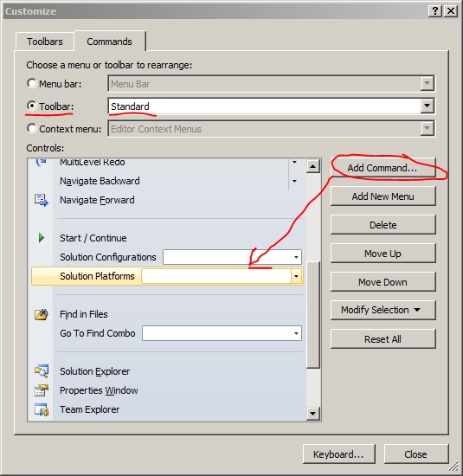
Task: Switch to the Toolbars tab
Action: click(45, 42)
